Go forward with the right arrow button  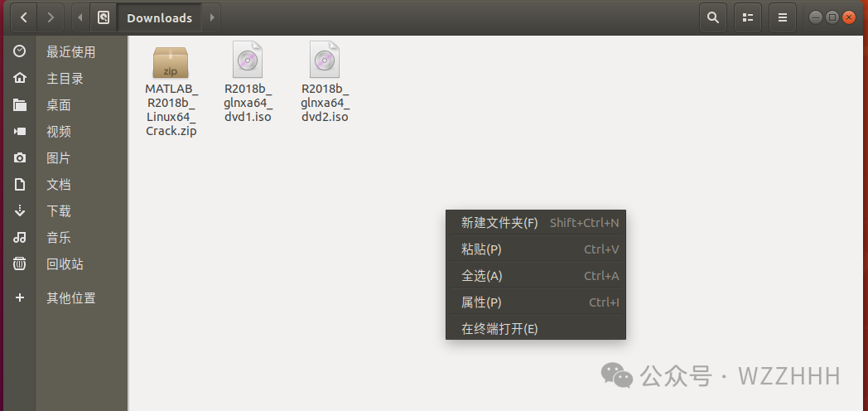coord(51,17)
